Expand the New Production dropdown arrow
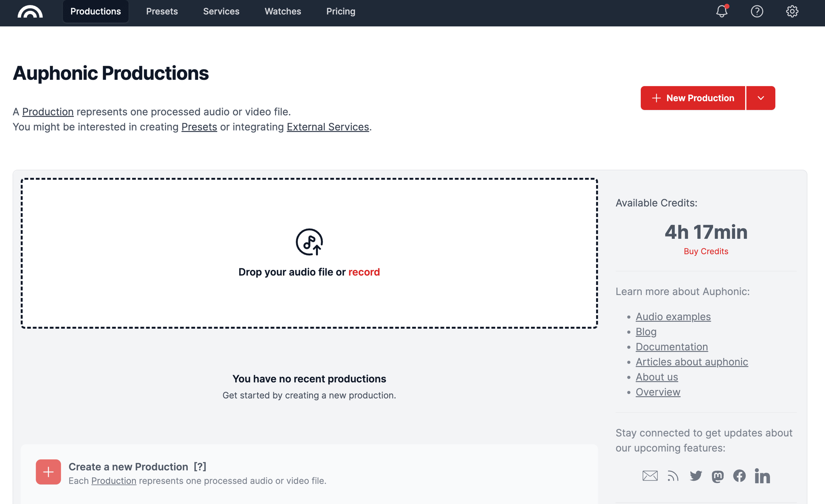This screenshot has height=504, width=825. [761, 98]
